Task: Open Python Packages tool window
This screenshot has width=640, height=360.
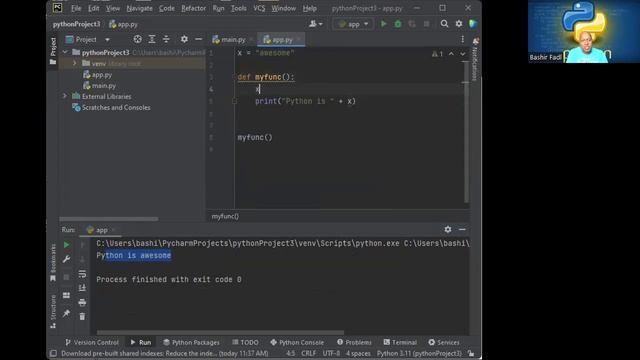Action: point(191,342)
